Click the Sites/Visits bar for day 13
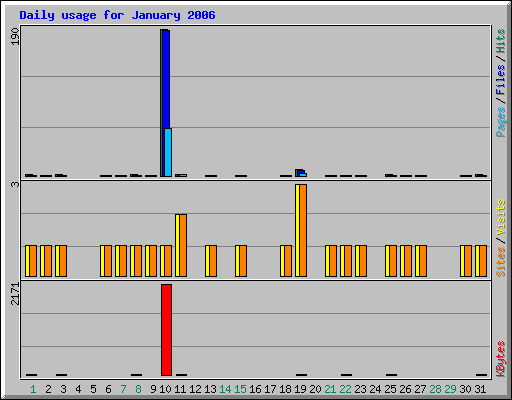Image resolution: width=512 pixels, height=400 pixels. click(x=211, y=261)
